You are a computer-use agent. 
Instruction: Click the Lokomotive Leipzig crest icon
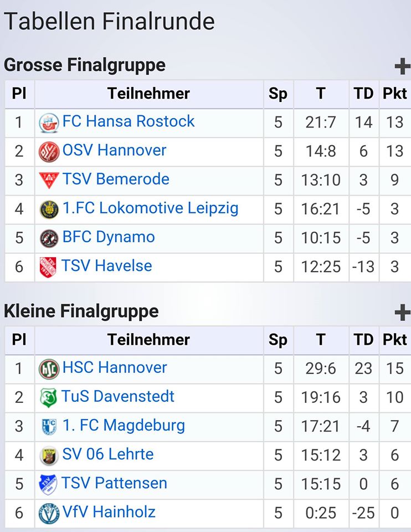[49, 209]
